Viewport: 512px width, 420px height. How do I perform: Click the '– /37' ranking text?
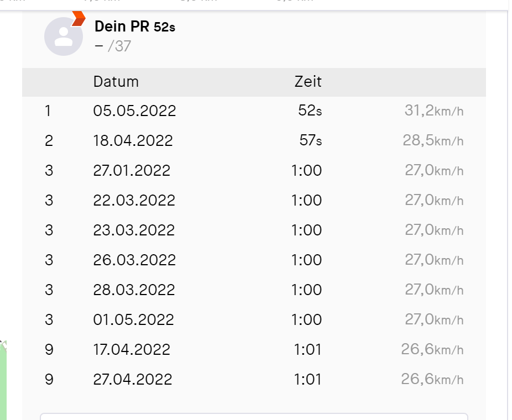pyautogui.click(x=113, y=46)
